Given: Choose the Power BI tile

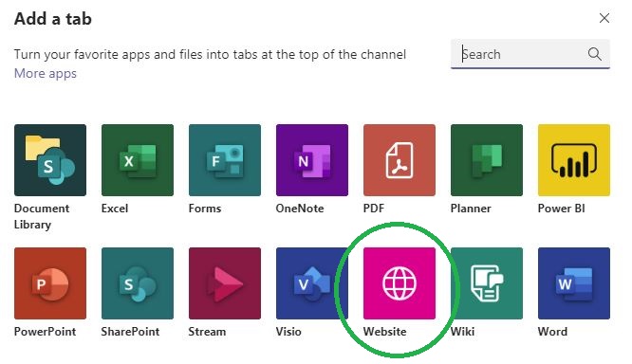Looking at the screenshot, I should tap(574, 160).
